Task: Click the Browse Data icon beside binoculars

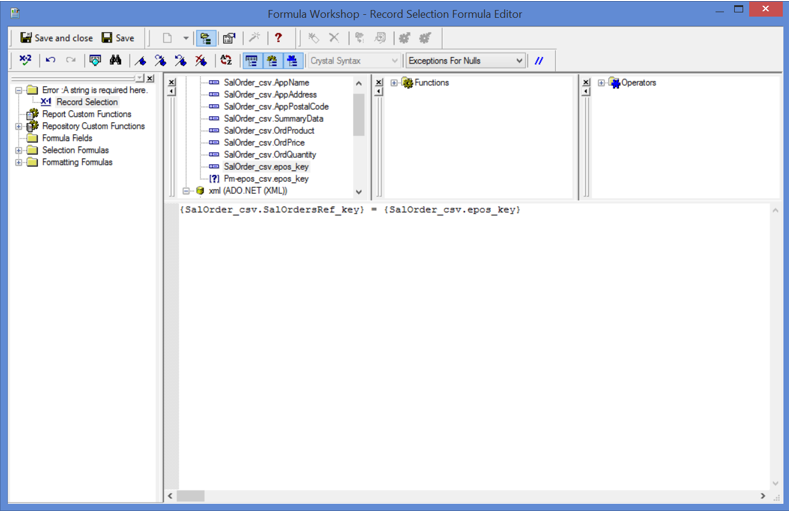Action: tap(95, 61)
